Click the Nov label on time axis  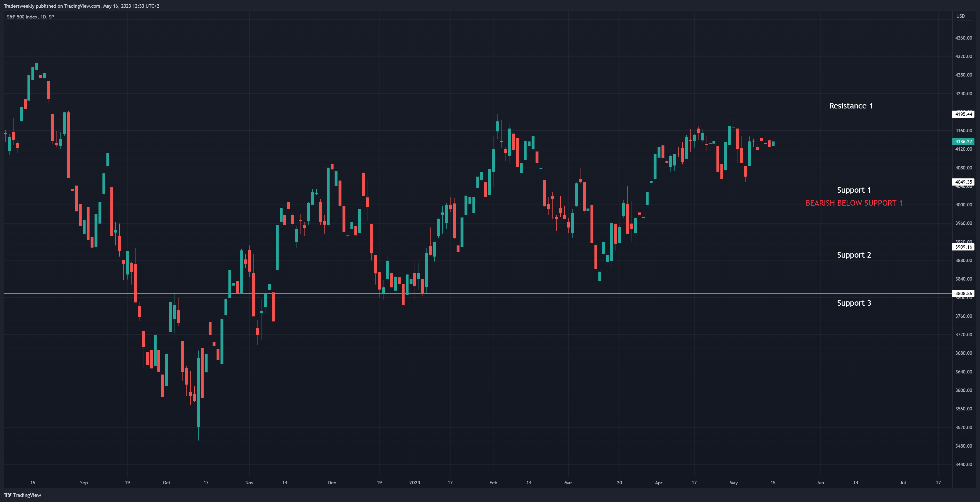tap(249, 483)
